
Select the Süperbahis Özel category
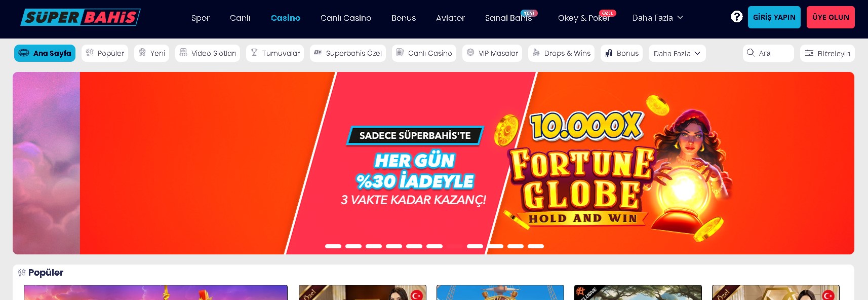pyautogui.click(x=348, y=53)
